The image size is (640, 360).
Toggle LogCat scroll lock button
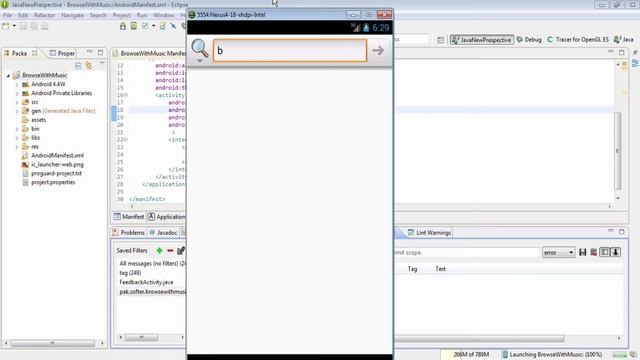[x=616, y=253]
